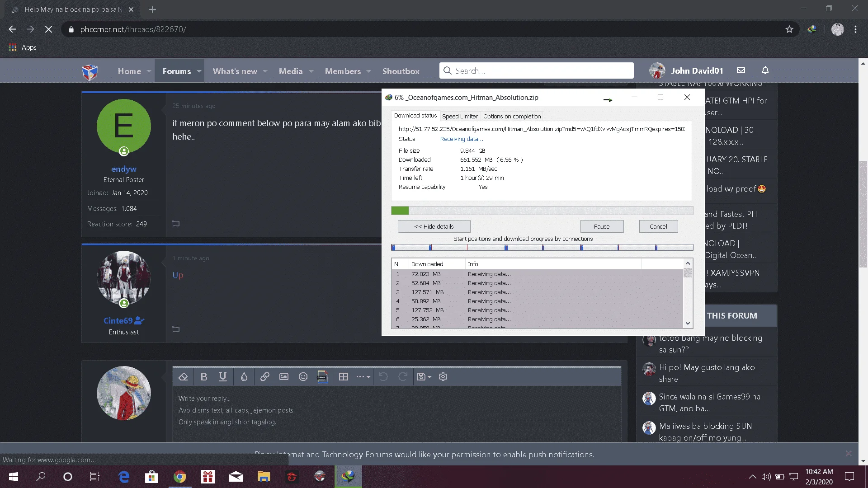Go to Home in forum navigation
Screen dimensions: 868x488
click(129, 71)
